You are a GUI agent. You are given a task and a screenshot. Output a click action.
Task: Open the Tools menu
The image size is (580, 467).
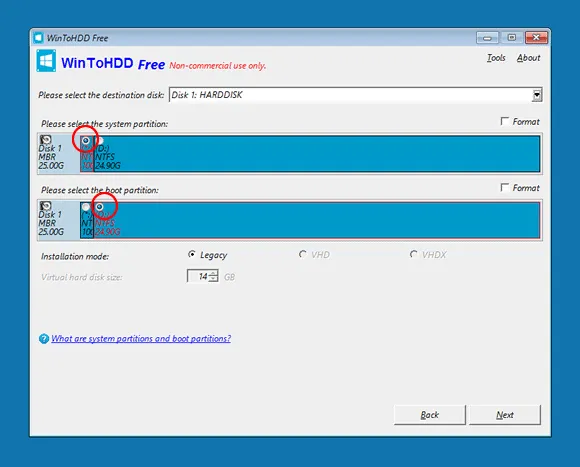[496, 58]
